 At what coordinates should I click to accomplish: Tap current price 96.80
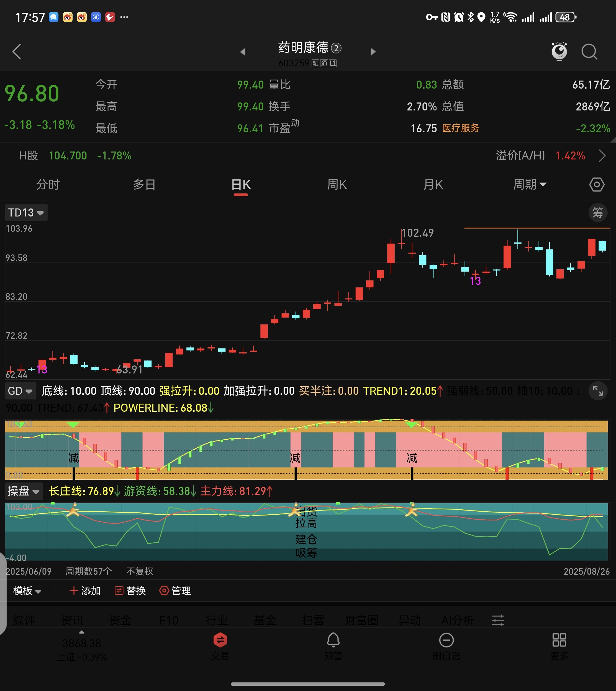coord(32,93)
